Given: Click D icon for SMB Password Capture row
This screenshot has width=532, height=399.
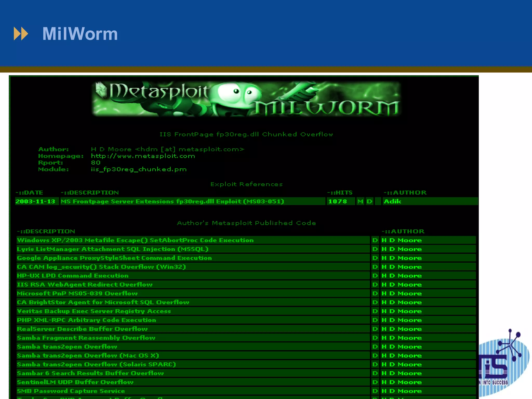Looking at the screenshot, I should [375, 391].
